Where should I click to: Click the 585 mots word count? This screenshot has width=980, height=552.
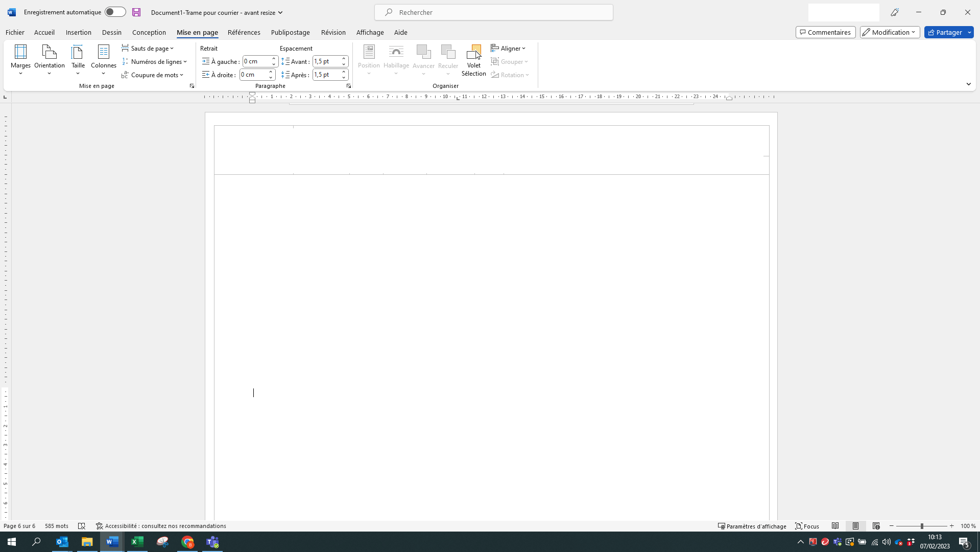pyautogui.click(x=57, y=526)
